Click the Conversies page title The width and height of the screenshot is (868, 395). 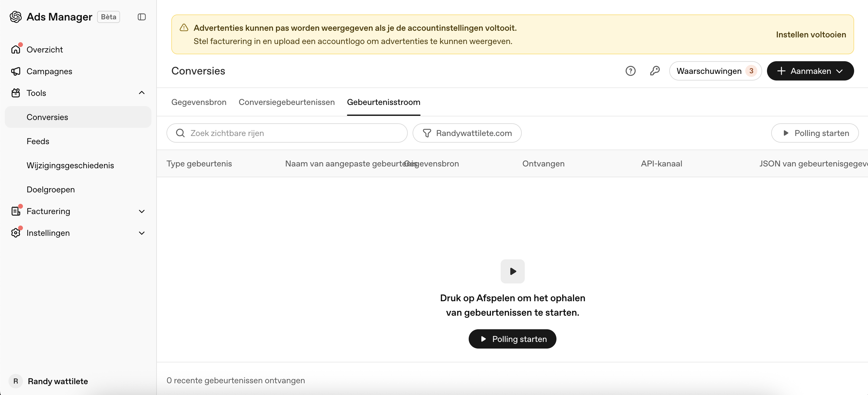click(198, 71)
